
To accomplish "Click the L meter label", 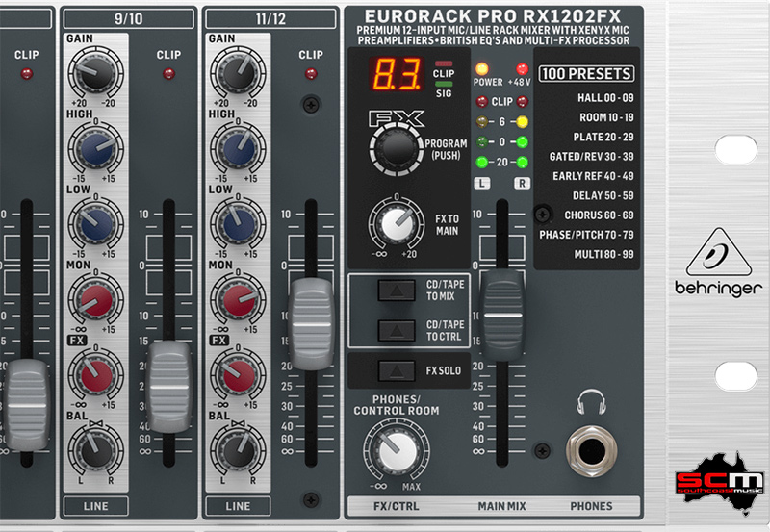I will (482, 184).
